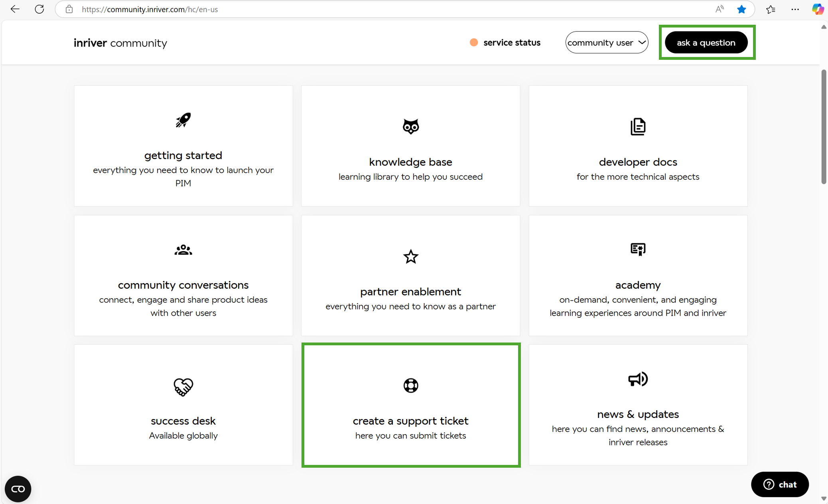Click the handshake heart icon for success desk
The height and width of the screenshot is (504, 828).
coord(183,386)
